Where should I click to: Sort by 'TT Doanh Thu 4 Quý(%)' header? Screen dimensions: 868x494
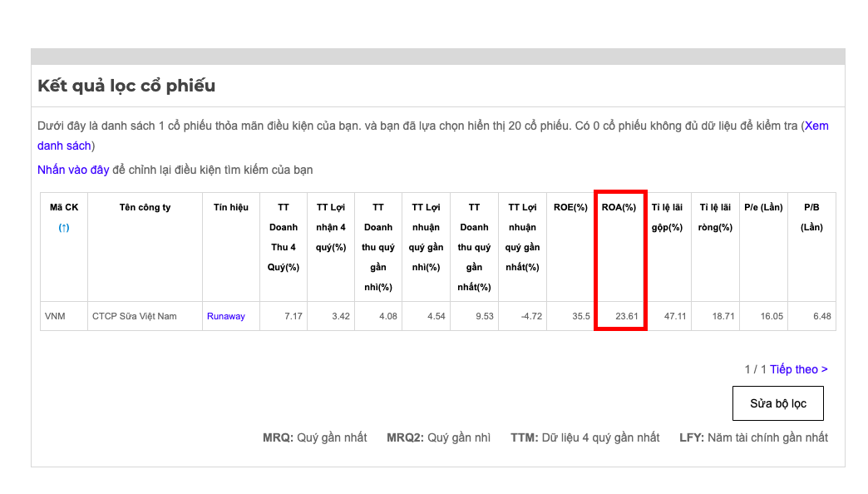(x=284, y=237)
